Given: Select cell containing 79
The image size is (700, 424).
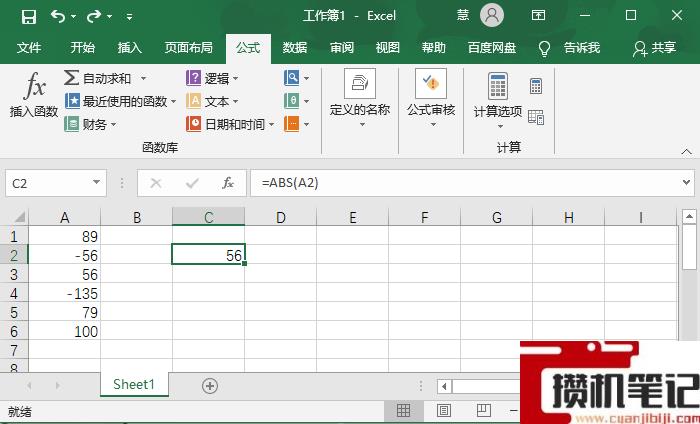Looking at the screenshot, I should [65, 312].
